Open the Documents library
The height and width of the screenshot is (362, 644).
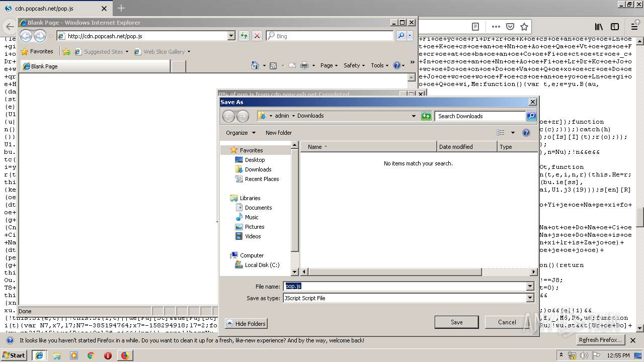point(258,208)
